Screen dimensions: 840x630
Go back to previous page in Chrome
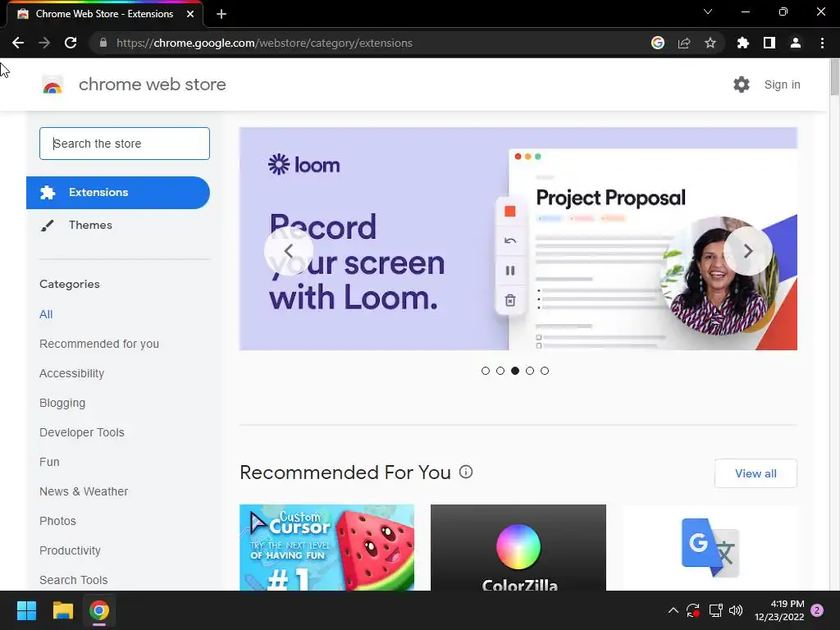(18, 43)
